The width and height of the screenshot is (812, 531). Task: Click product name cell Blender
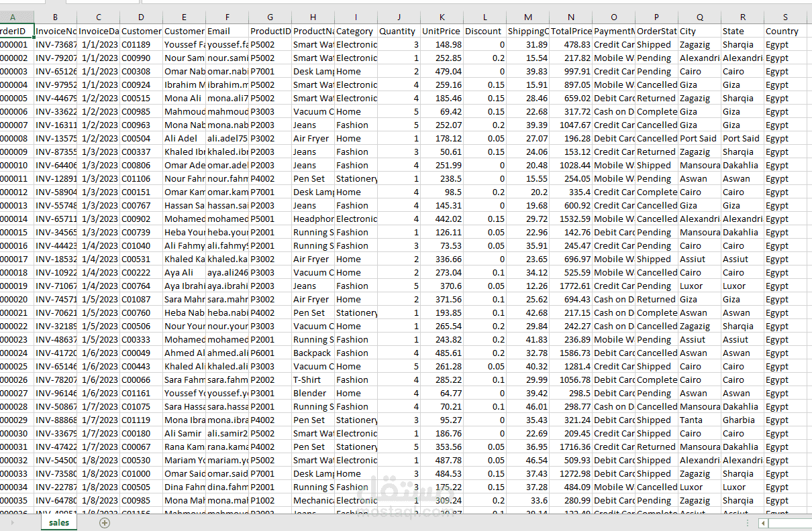click(x=313, y=393)
